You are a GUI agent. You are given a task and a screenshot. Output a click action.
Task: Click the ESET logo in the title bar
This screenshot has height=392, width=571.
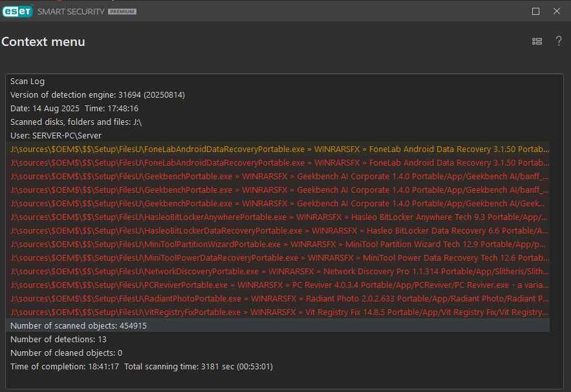[x=17, y=11]
